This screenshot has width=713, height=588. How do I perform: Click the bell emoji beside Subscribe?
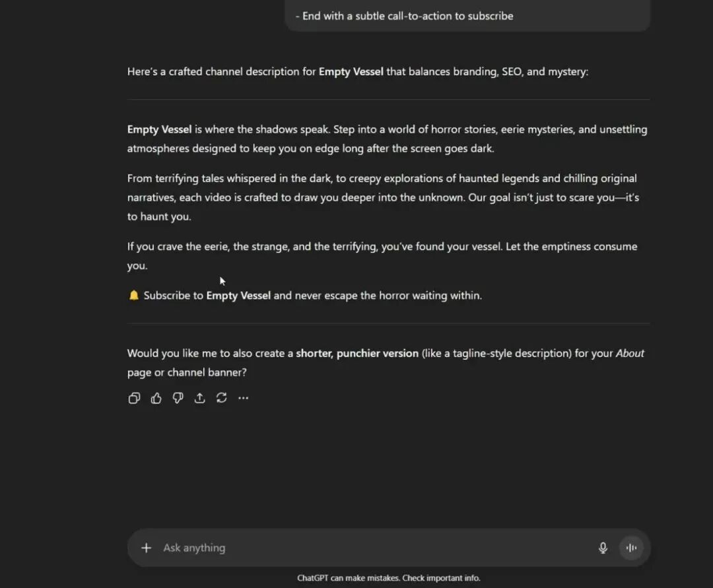(133, 296)
